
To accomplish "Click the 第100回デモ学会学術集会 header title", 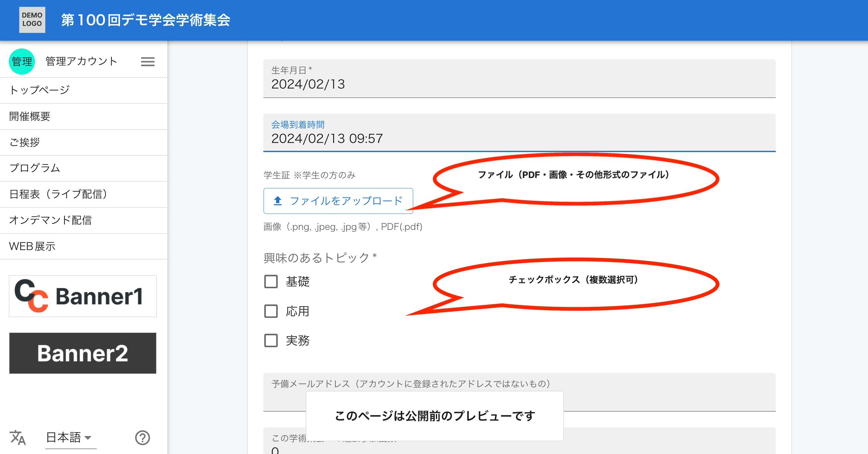I will point(146,20).
